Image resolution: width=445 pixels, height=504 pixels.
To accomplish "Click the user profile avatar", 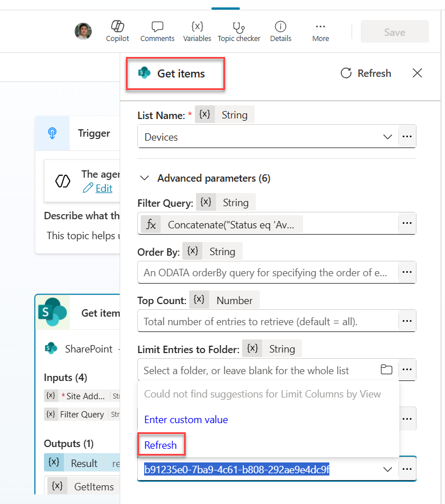I will [83, 31].
